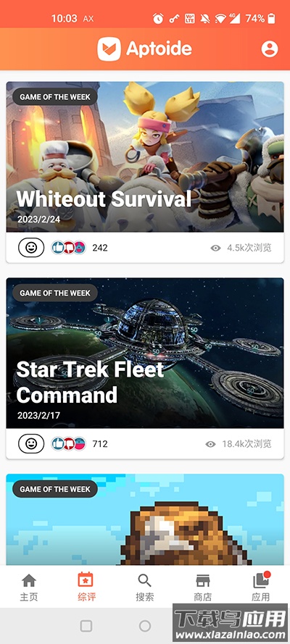View reaction emojis on Whiteout Survival card
Viewport: 290px width, 644px height.
[x=69, y=248]
